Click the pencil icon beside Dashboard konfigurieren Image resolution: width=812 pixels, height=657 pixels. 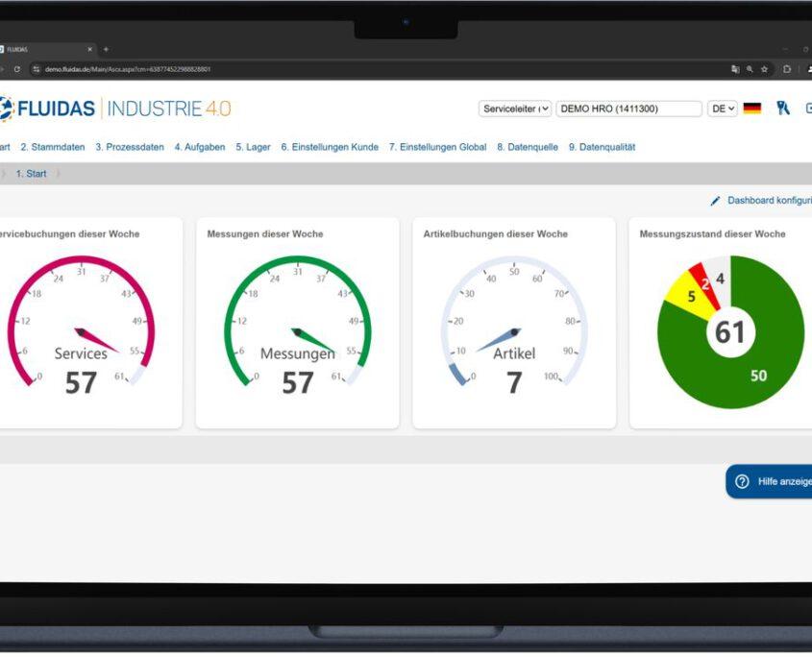coord(715,201)
